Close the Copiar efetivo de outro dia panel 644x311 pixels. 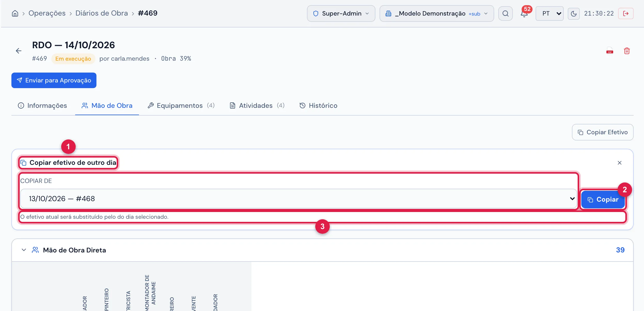[x=619, y=163]
